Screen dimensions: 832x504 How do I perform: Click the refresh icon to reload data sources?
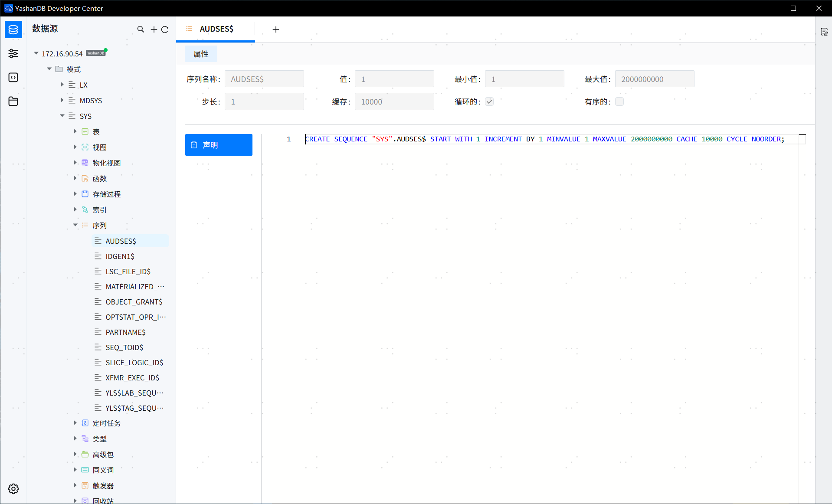[165, 29]
